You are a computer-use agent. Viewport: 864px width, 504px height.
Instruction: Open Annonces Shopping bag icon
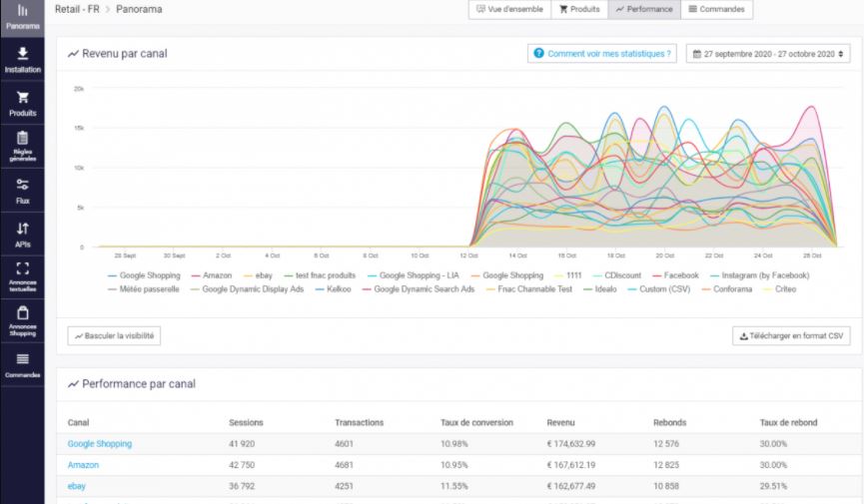tap(23, 312)
